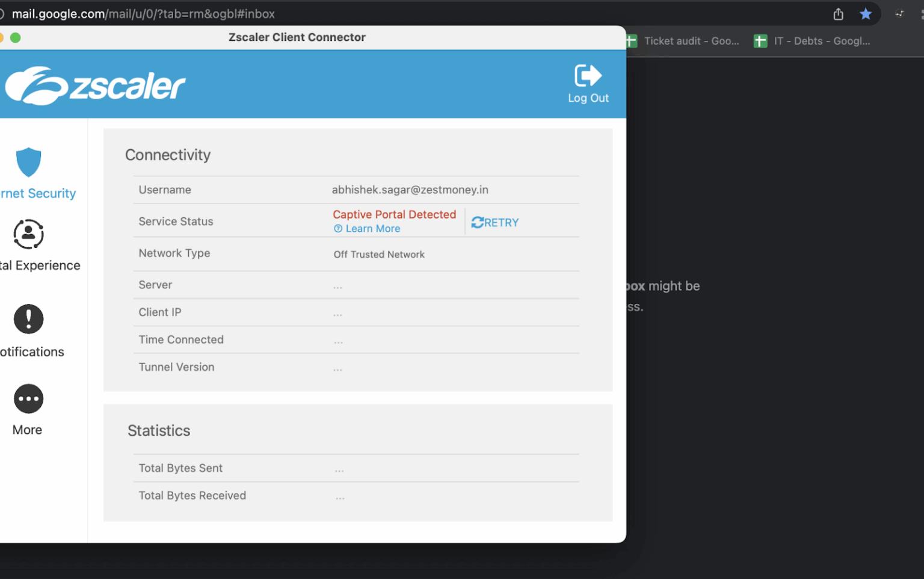Open the Notifications exclamation icon
Viewport: 924px width, 579px height.
coord(28,319)
